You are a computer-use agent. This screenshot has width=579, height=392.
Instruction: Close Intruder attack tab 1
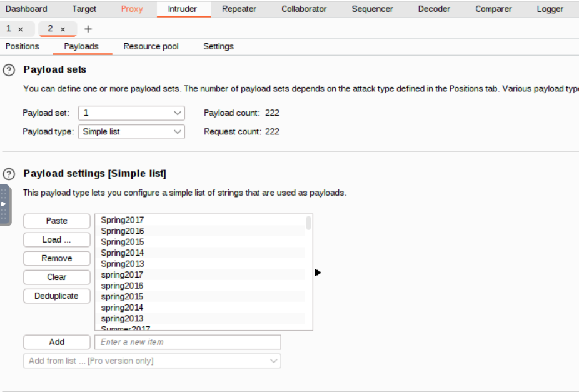(21, 29)
